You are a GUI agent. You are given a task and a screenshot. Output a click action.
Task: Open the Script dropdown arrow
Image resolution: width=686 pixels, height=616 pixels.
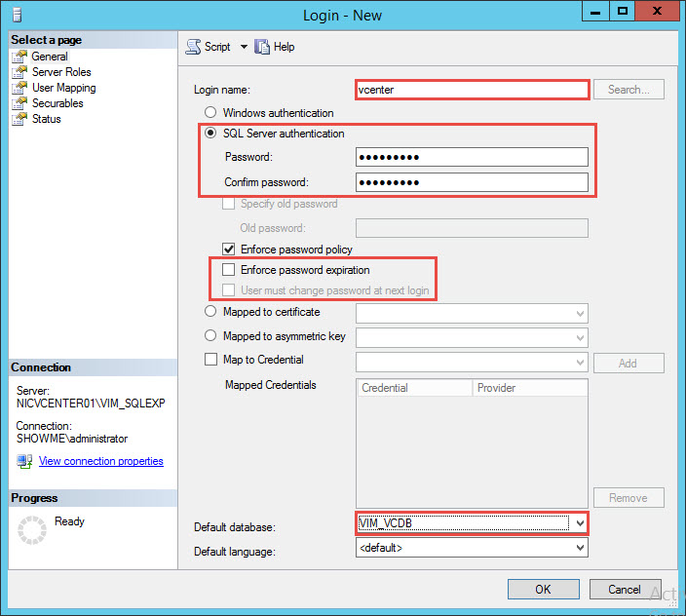244,47
